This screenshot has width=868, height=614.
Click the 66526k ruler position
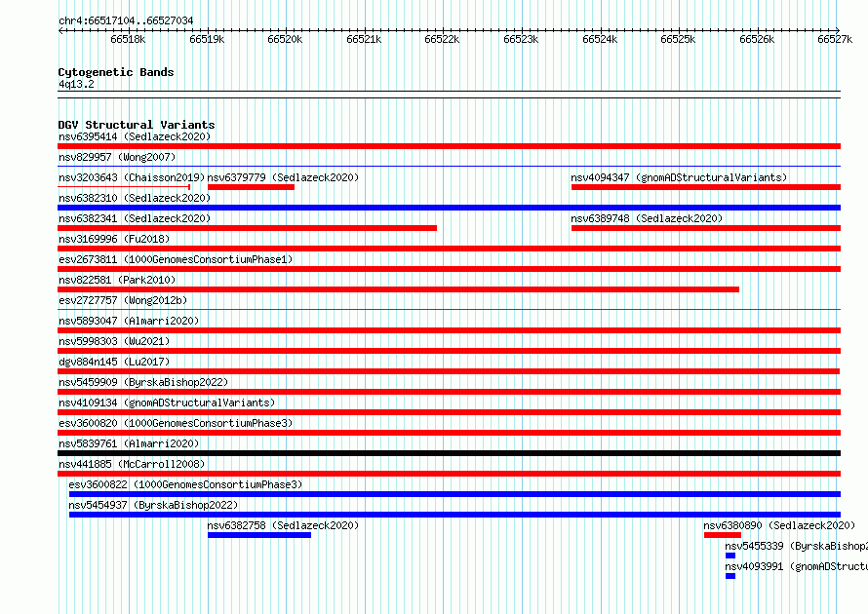click(757, 39)
